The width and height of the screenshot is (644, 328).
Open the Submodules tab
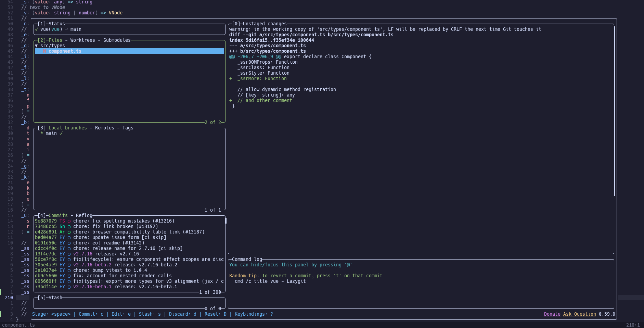pos(117,40)
